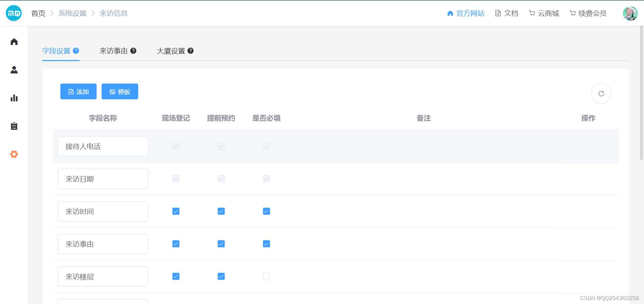
Task: Click the help icon beside 大厦设置
Action: click(191, 51)
